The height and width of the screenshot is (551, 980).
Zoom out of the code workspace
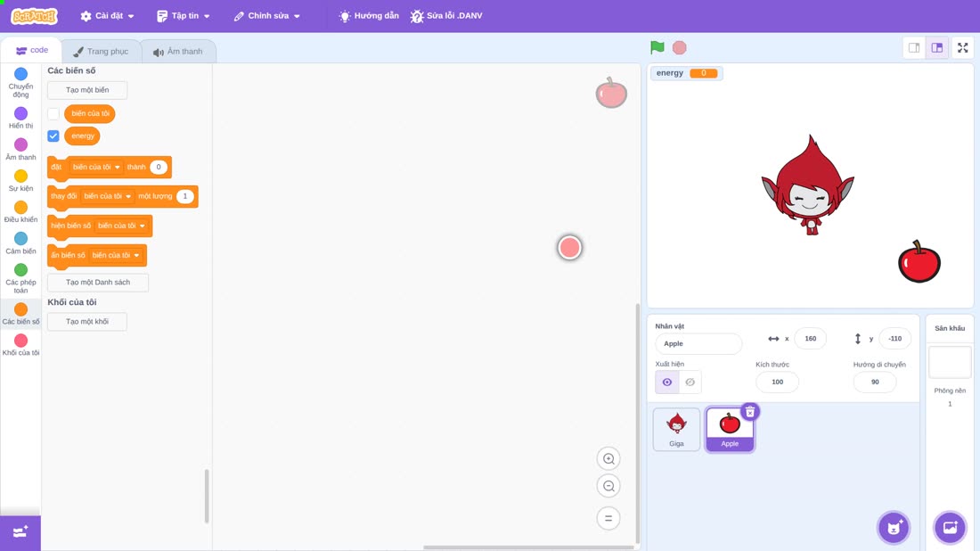click(x=608, y=486)
